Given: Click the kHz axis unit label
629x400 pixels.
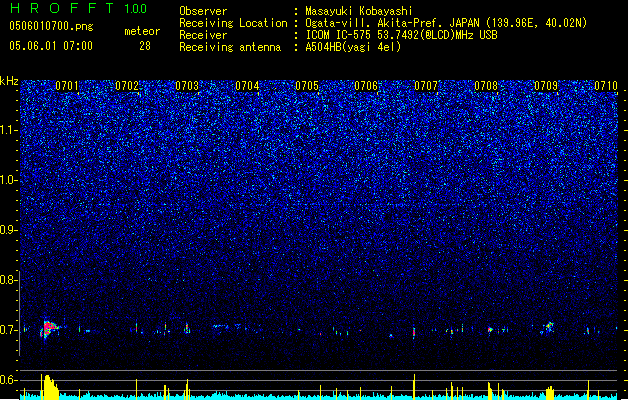Looking at the screenshot, I should 9,81.
